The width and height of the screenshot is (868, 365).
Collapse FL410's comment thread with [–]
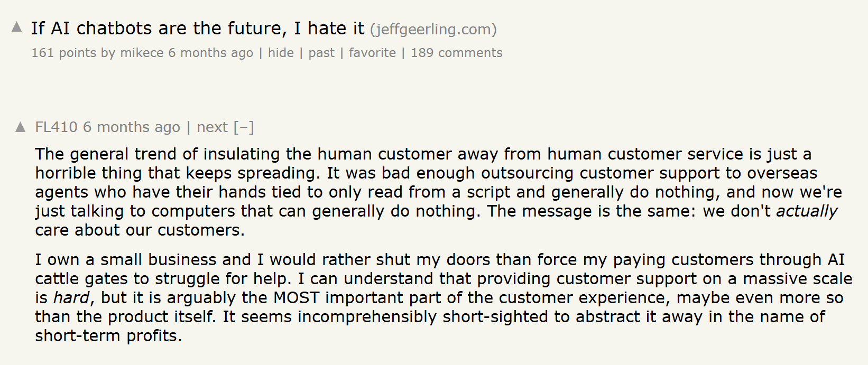click(x=244, y=127)
